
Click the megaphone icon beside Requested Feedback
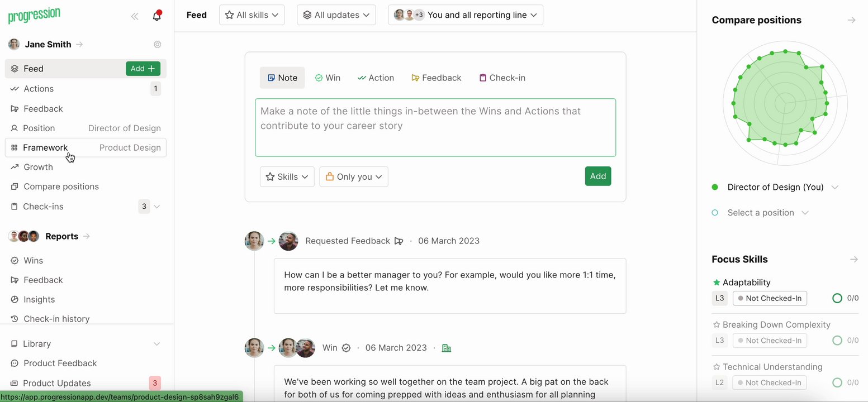(x=399, y=241)
